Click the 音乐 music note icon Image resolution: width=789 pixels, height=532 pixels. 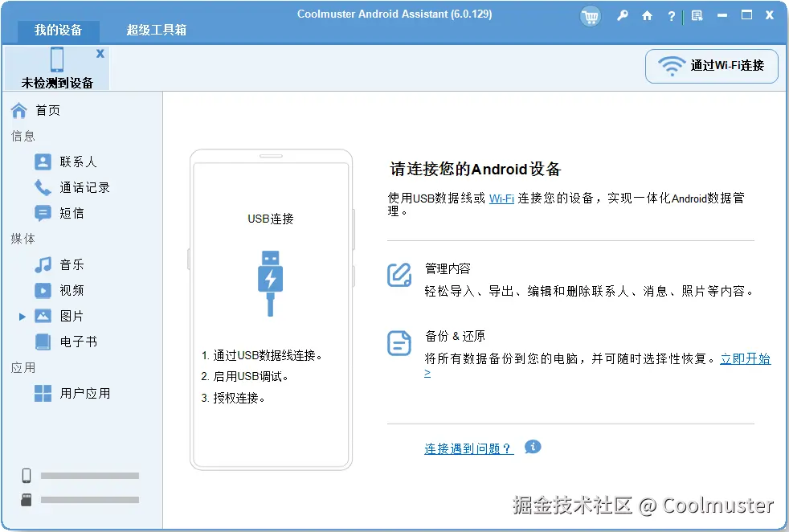43,264
